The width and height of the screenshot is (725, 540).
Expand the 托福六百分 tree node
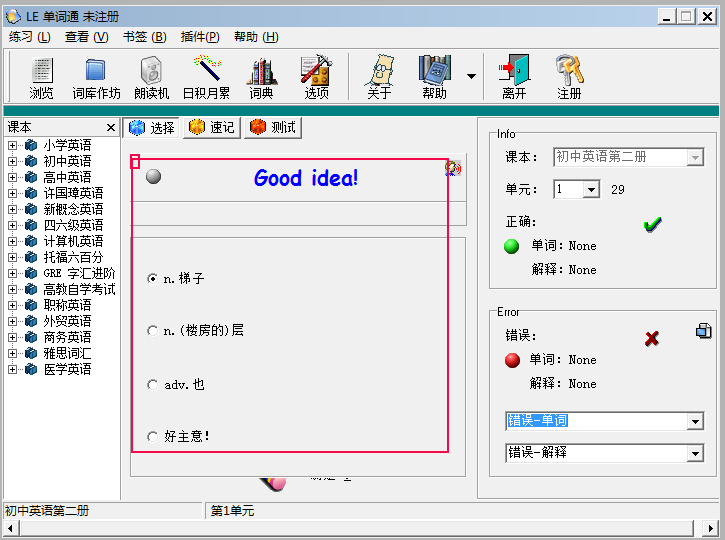coord(12,257)
